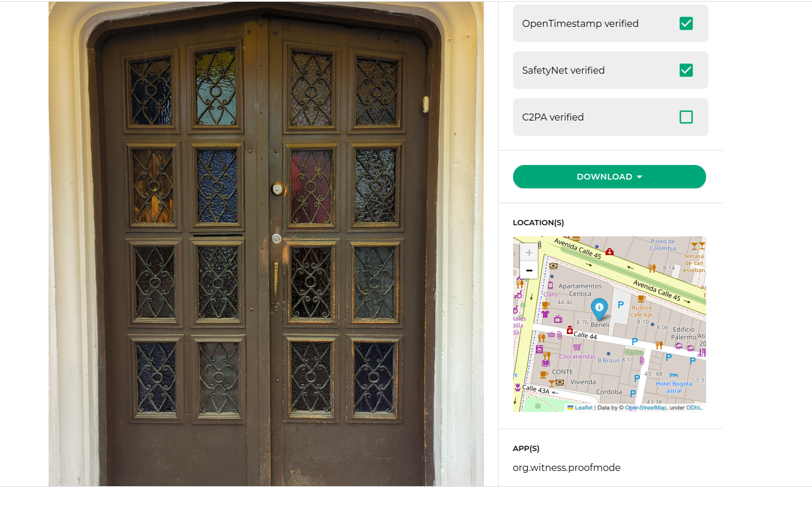Toggle the SafetyNet verified checkbox
The width and height of the screenshot is (812, 509).
click(x=686, y=70)
